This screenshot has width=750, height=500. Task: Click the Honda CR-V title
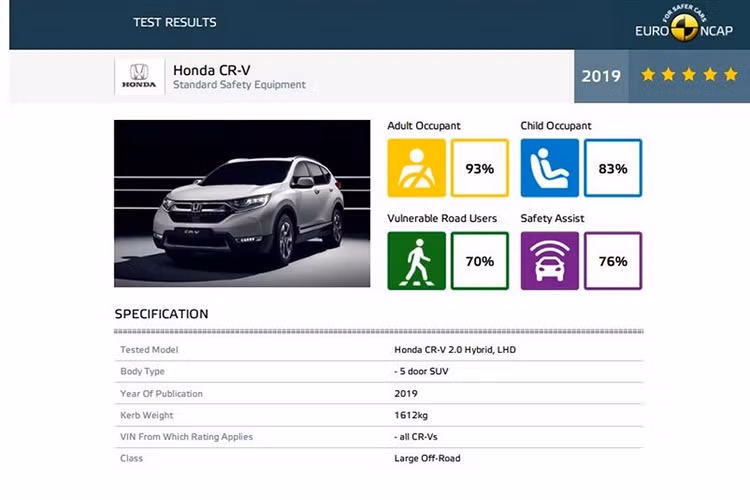[211, 70]
